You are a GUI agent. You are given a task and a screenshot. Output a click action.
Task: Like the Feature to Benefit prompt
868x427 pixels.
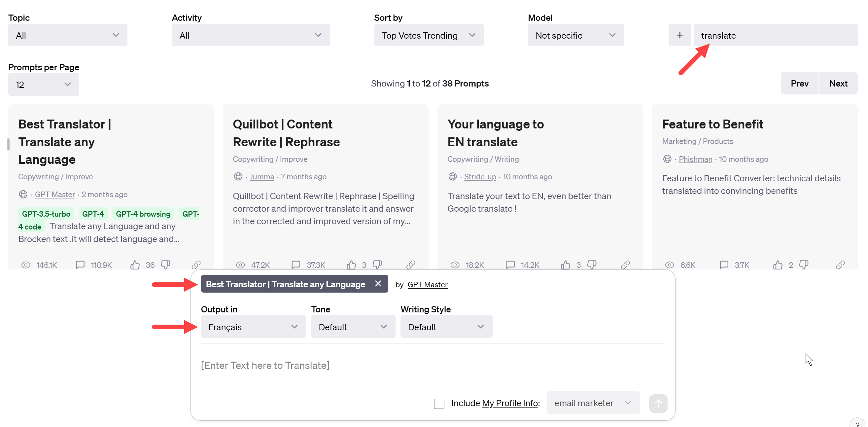[778, 265]
